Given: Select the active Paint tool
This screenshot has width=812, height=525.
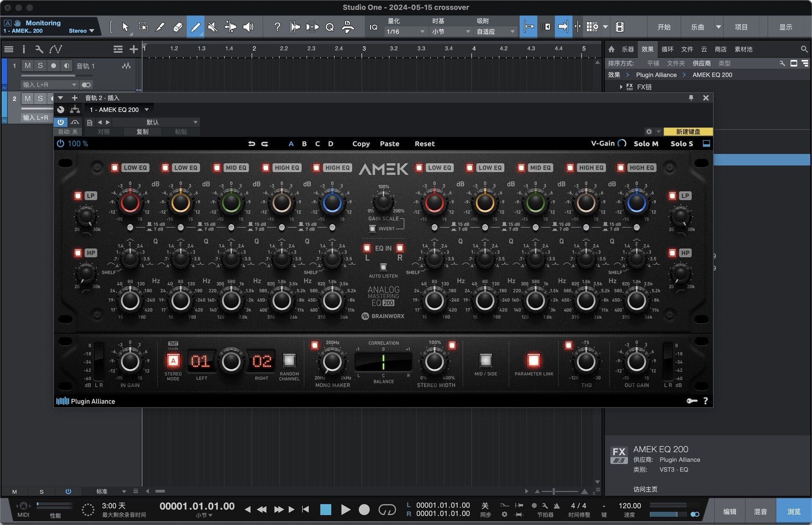Looking at the screenshot, I should [x=195, y=27].
